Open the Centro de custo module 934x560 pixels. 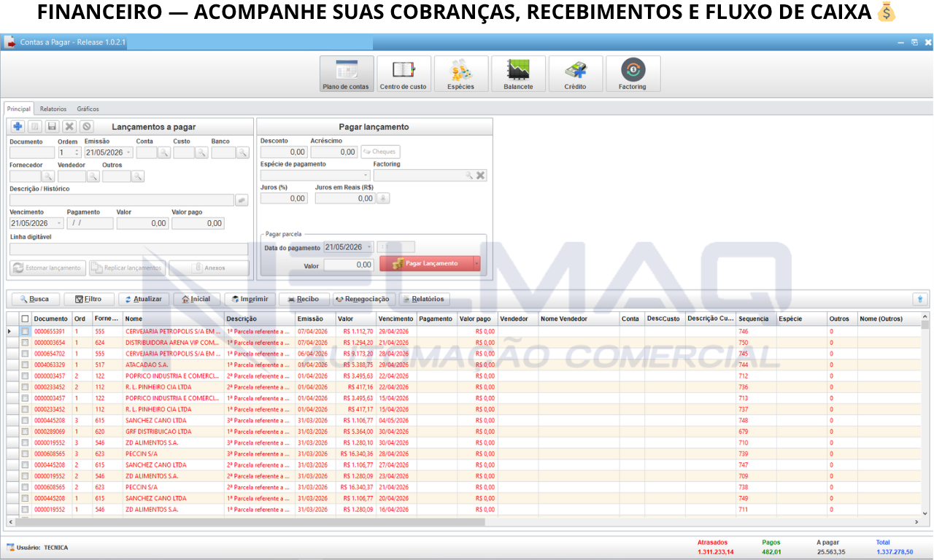tap(404, 74)
